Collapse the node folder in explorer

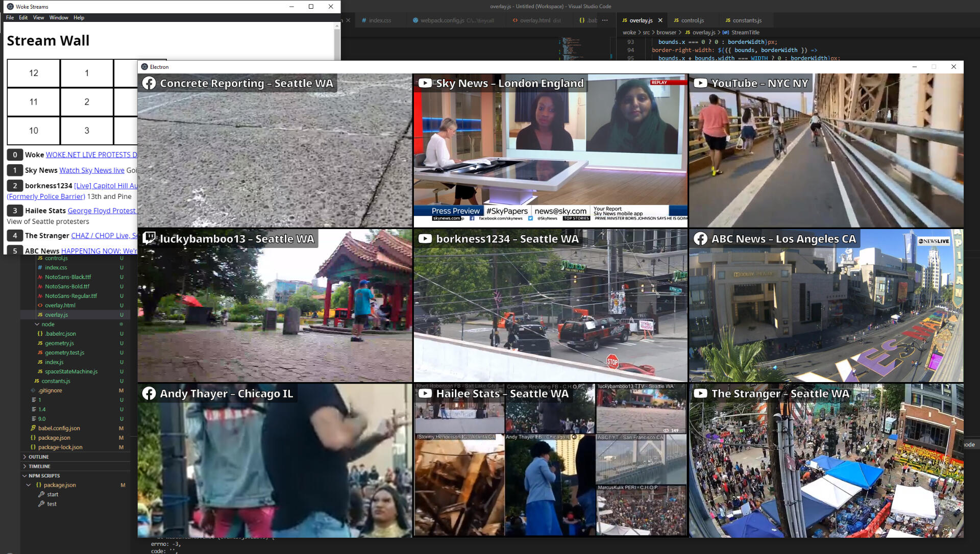click(48, 324)
